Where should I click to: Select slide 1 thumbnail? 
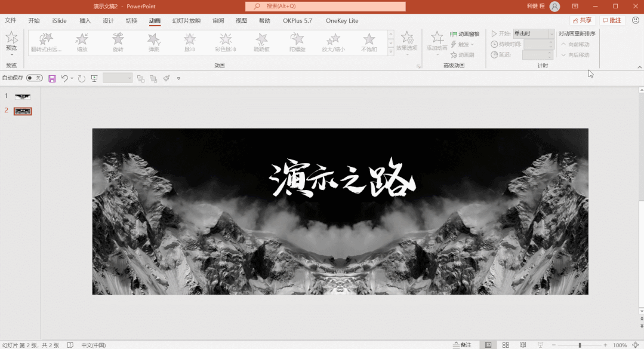[x=23, y=97]
